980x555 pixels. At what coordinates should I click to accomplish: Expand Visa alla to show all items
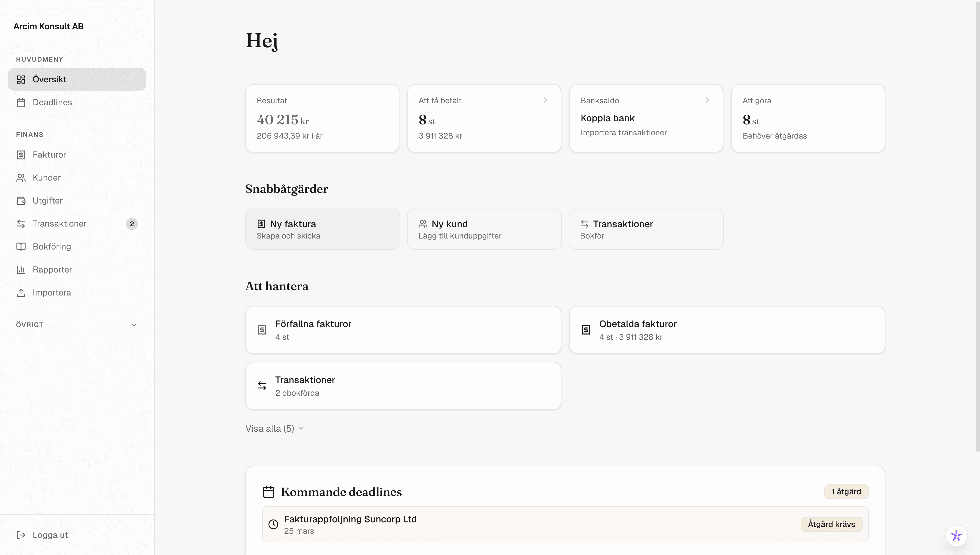pos(274,428)
